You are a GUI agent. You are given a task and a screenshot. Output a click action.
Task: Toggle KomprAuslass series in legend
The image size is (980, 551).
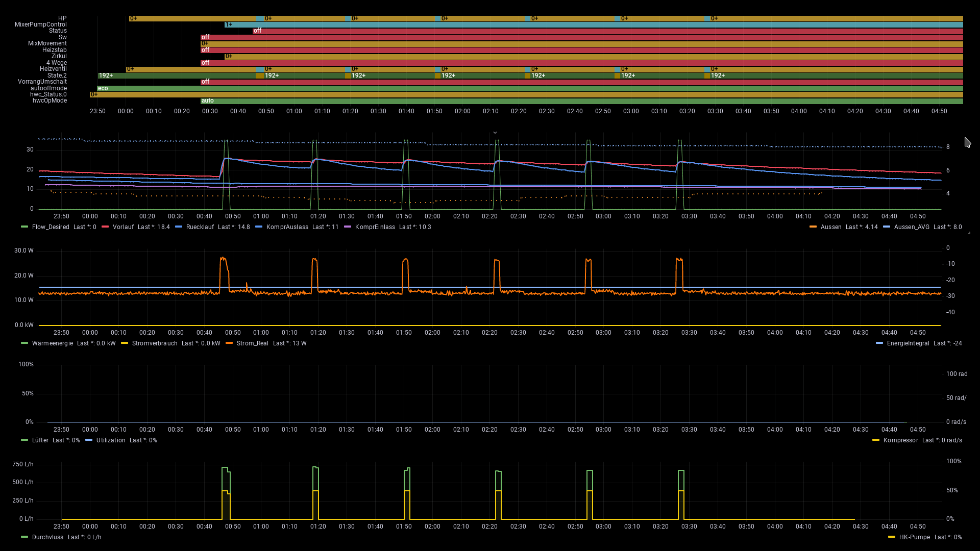click(x=287, y=227)
